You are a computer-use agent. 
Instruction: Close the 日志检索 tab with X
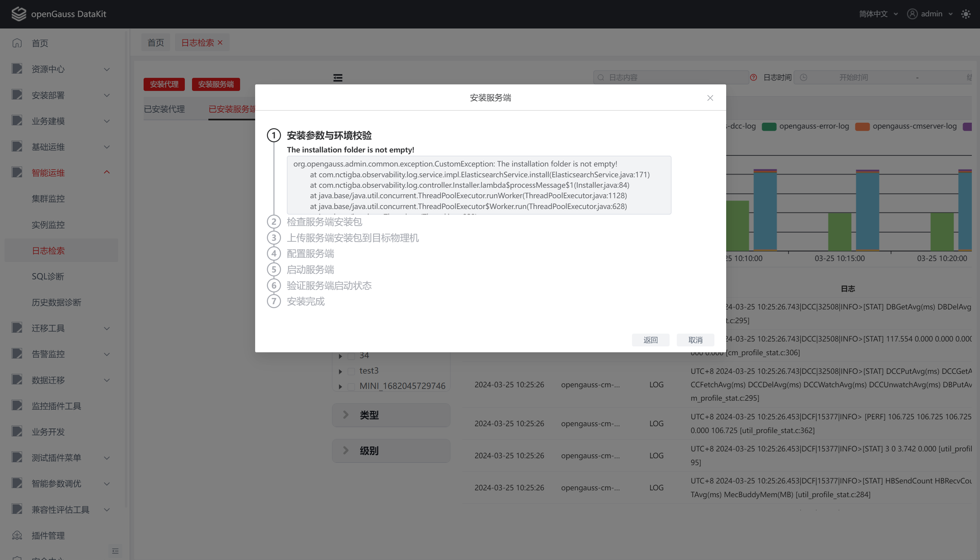[x=220, y=43]
